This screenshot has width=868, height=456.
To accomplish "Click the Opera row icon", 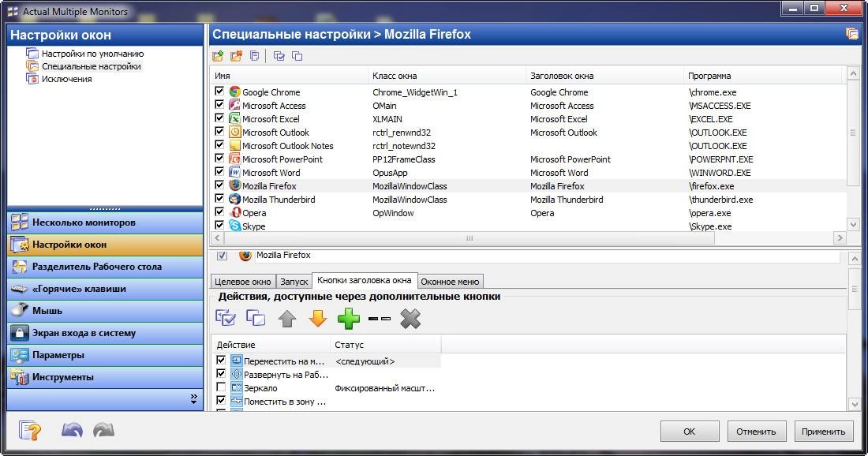I will coord(235,212).
